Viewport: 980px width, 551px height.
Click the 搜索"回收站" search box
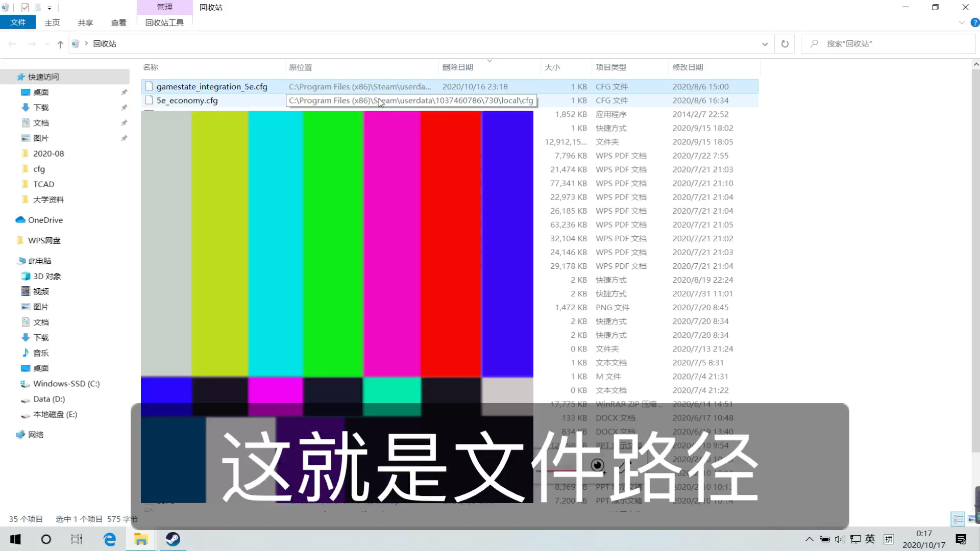pyautogui.click(x=888, y=44)
